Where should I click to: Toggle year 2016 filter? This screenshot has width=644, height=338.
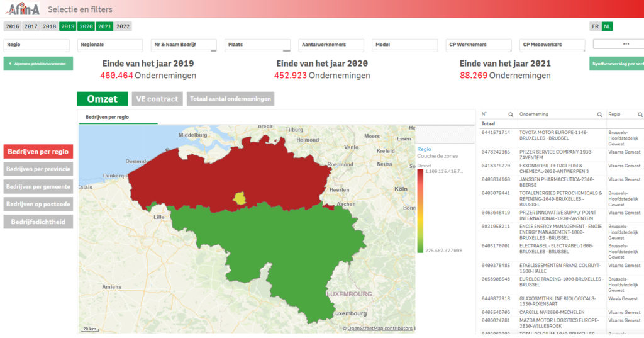[13, 26]
